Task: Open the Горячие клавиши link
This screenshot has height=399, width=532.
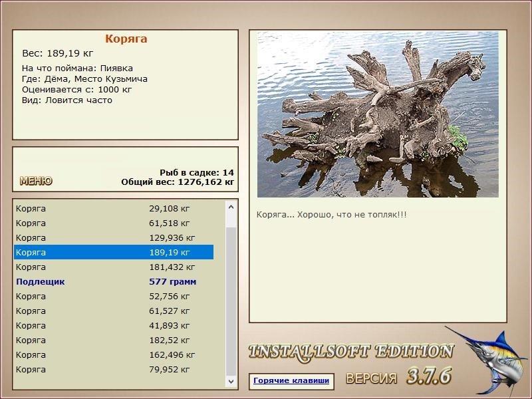Action: 291,380
